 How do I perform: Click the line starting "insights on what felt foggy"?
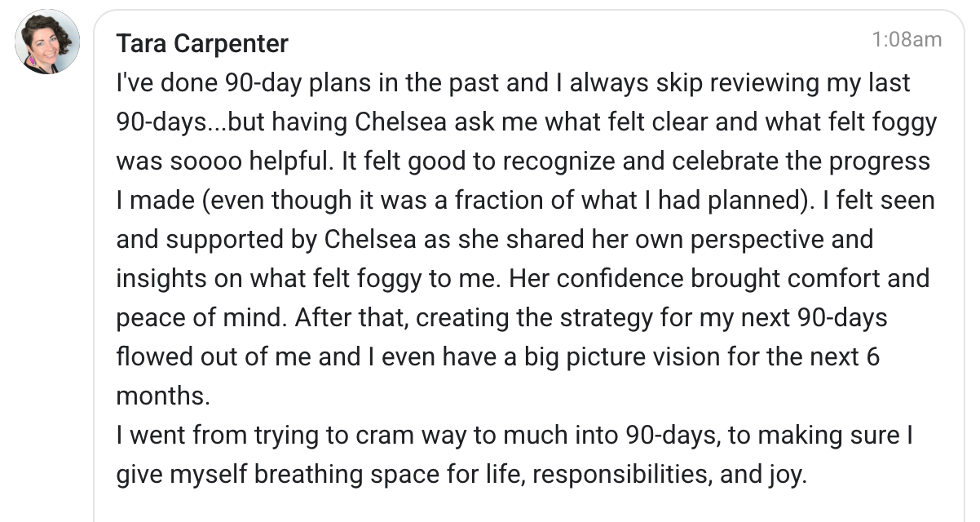[522, 278]
